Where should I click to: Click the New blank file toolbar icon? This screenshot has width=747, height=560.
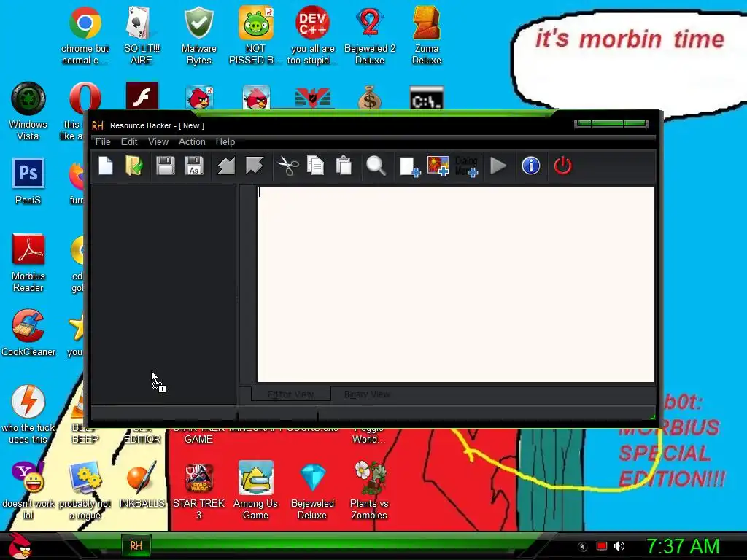(x=105, y=166)
